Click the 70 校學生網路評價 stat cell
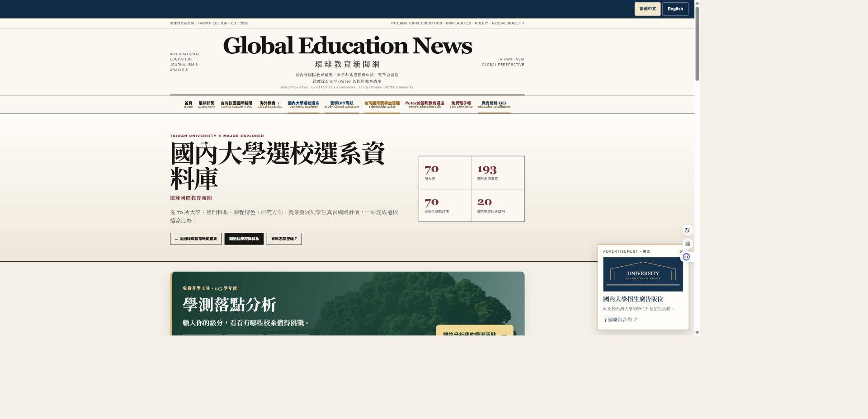Viewport: 868px width, 419px height. coord(445,205)
